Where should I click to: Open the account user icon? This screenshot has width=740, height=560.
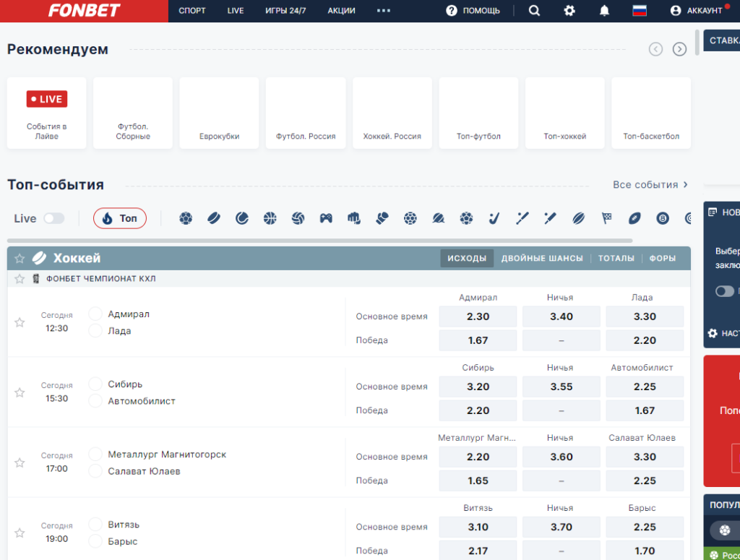(676, 10)
